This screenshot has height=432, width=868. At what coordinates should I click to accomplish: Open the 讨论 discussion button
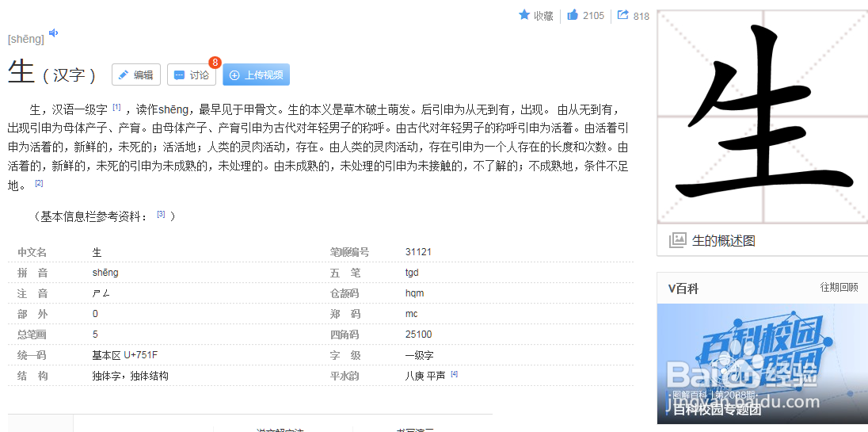[x=192, y=75]
